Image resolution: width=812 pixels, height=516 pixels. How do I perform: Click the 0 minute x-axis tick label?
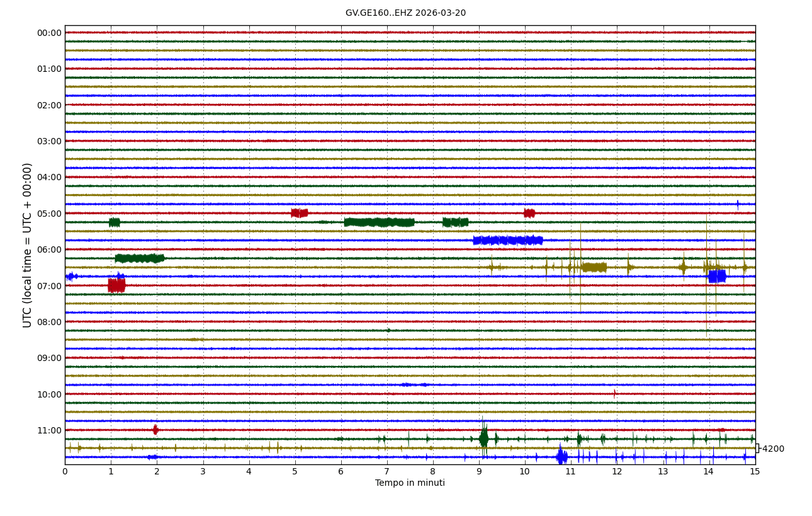pos(65,472)
